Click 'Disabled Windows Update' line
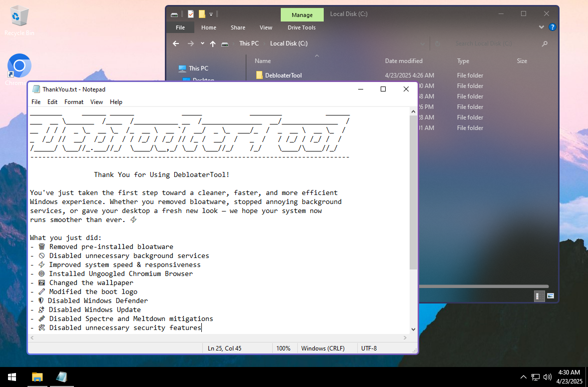588x387 pixels. point(95,310)
